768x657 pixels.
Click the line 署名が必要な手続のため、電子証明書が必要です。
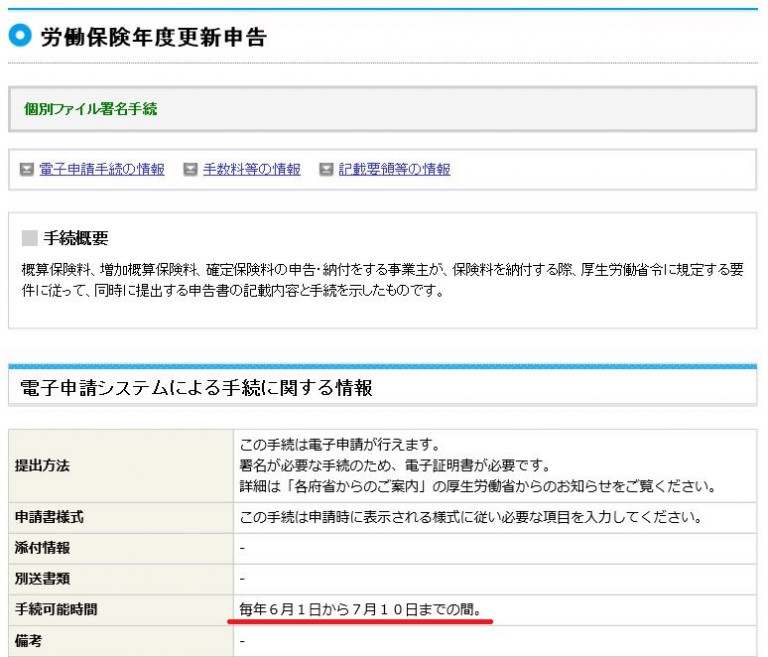click(395, 465)
